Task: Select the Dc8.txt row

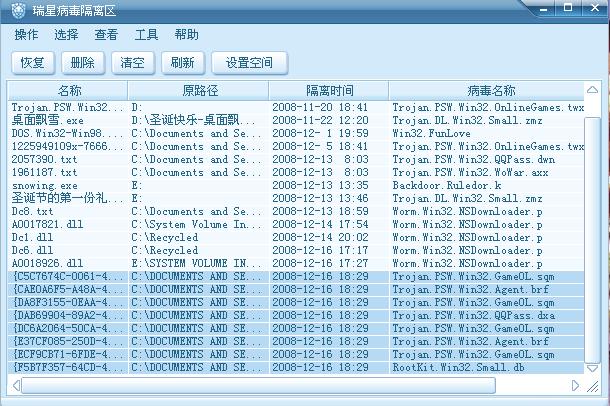Action: point(296,212)
